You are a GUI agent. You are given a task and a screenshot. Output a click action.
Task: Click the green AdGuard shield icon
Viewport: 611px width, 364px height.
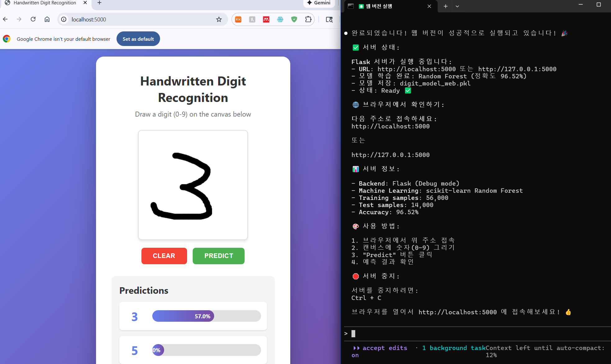(294, 19)
